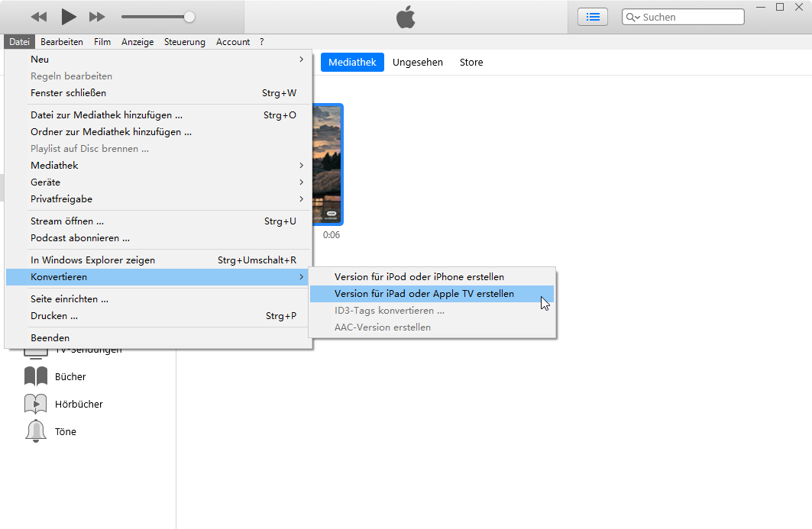Click the Play button
Viewport: 812px width, 529px height.
(69, 16)
